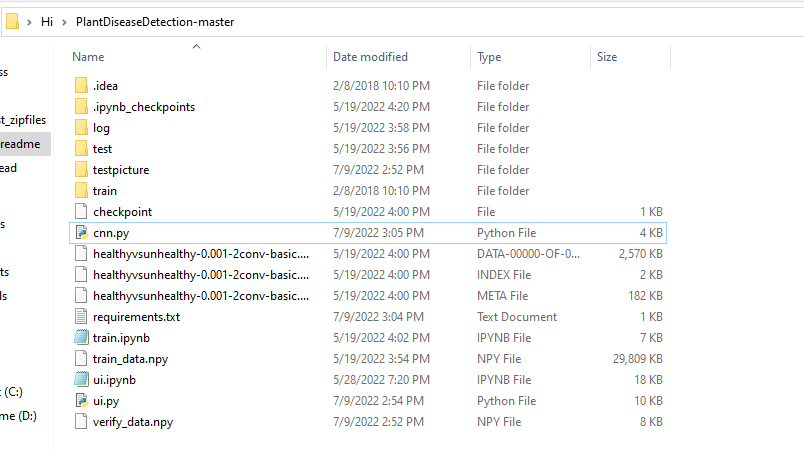804x455 pixels.
Task: Select the test folder icon
Action: click(x=81, y=149)
